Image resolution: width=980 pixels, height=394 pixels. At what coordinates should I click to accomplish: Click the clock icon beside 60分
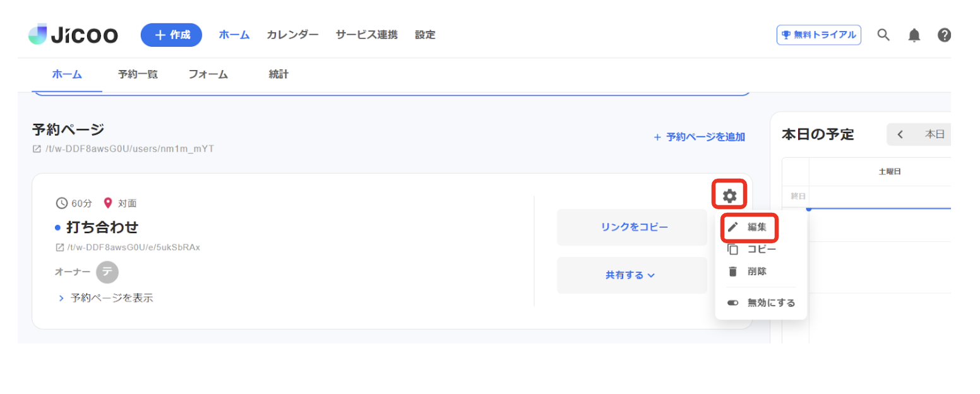[61, 203]
